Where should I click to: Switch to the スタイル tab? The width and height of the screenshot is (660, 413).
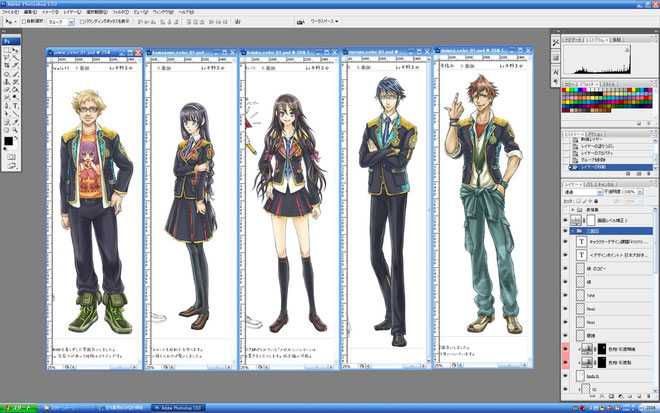coord(609,85)
